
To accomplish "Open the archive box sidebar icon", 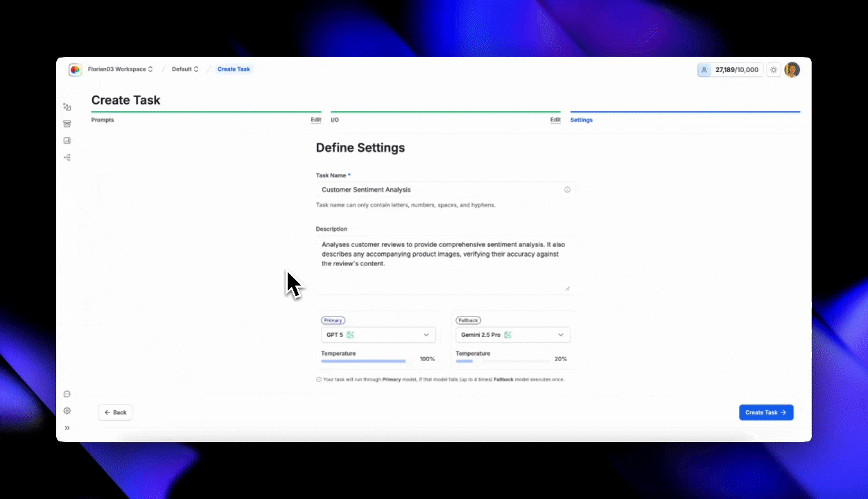I will [67, 123].
